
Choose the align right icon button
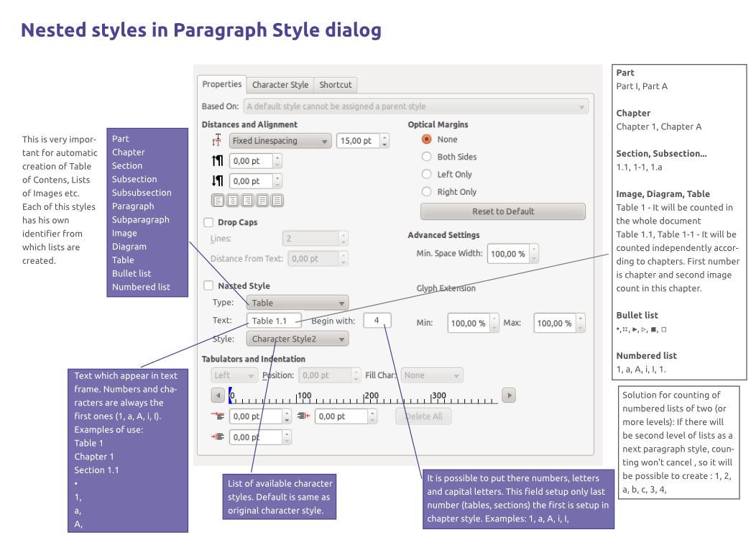click(x=247, y=201)
